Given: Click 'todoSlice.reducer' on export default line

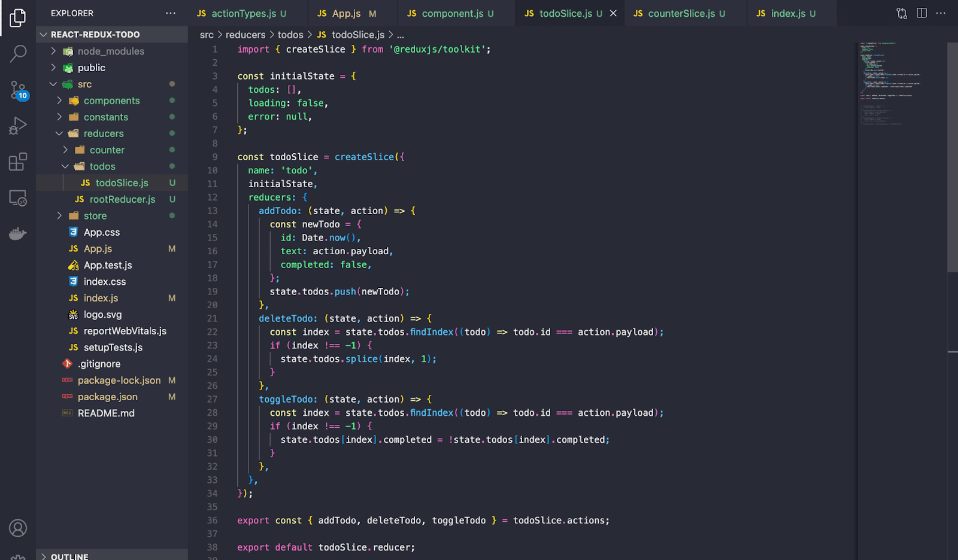Looking at the screenshot, I should 365,547.
